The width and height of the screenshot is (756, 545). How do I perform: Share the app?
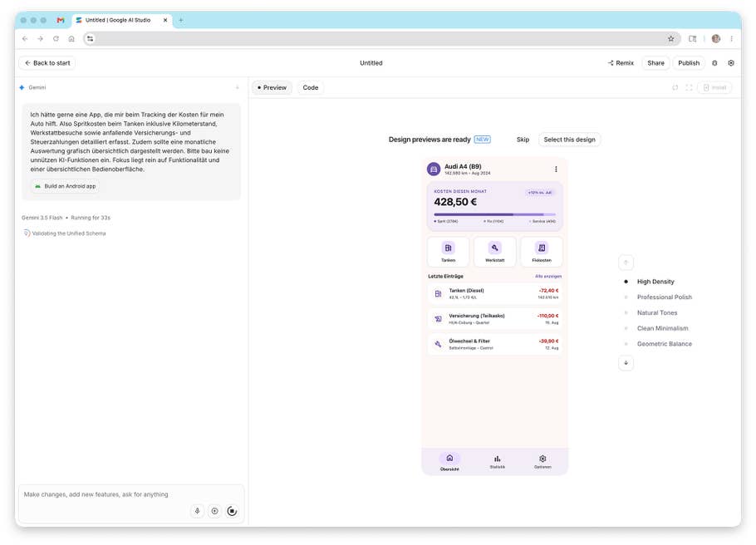pyautogui.click(x=655, y=62)
